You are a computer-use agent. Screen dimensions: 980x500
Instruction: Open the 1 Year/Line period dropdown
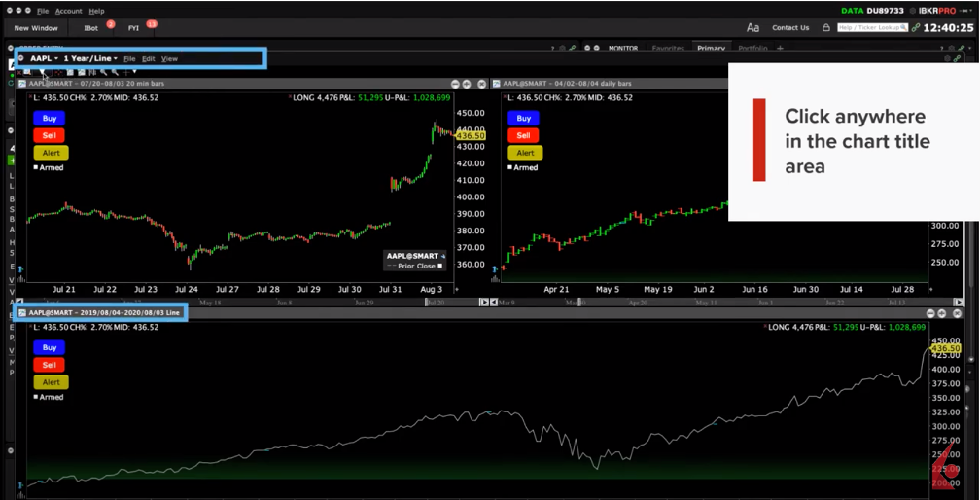point(89,59)
